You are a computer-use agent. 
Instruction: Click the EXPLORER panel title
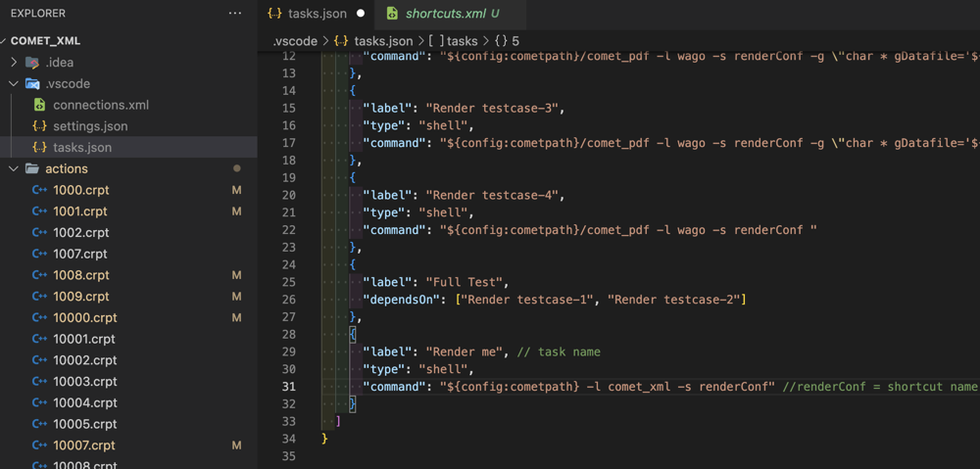[x=38, y=13]
